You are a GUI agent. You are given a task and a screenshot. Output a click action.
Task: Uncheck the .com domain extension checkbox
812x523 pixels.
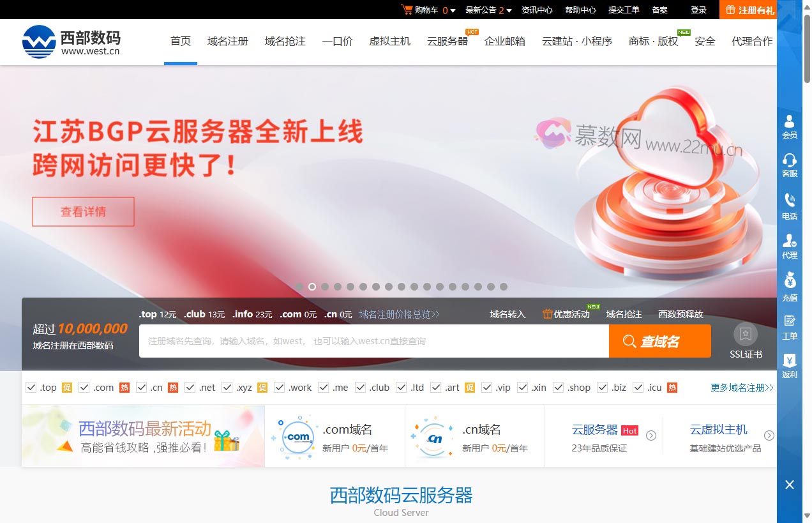84,387
